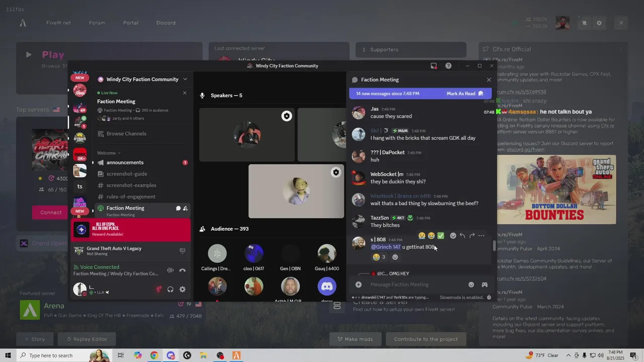Click Make mods button in FiveM
644x362 pixels.
(x=355, y=339)
